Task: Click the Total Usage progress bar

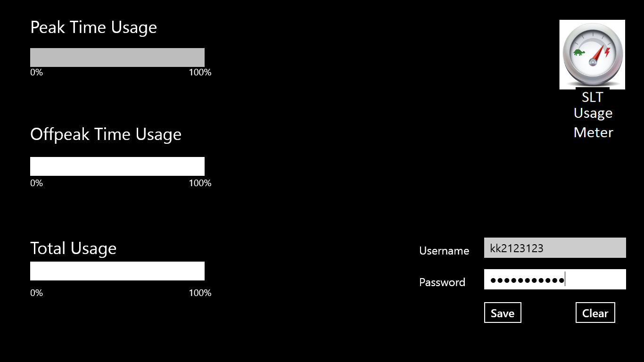Action: (117, 271)
